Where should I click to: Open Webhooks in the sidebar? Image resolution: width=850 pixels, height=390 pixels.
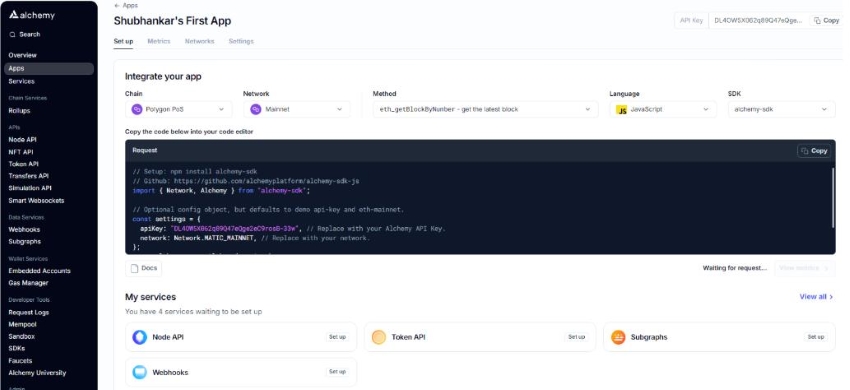coord(24,229)
